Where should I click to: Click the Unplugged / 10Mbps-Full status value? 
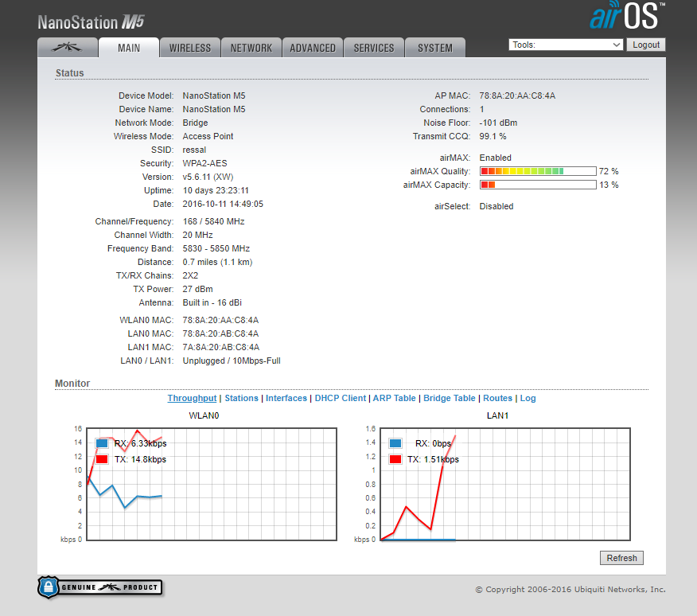(232, 361)
